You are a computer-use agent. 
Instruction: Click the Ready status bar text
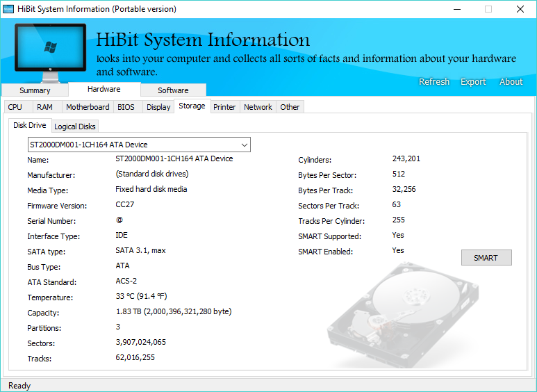pyautogui.click(x=19, y=386)
